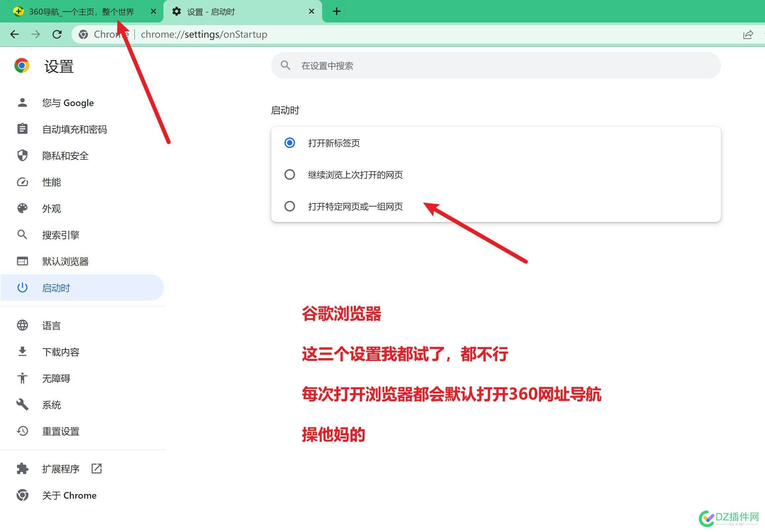
Task: Click the download icon for 下载内容
Action: 22,352
